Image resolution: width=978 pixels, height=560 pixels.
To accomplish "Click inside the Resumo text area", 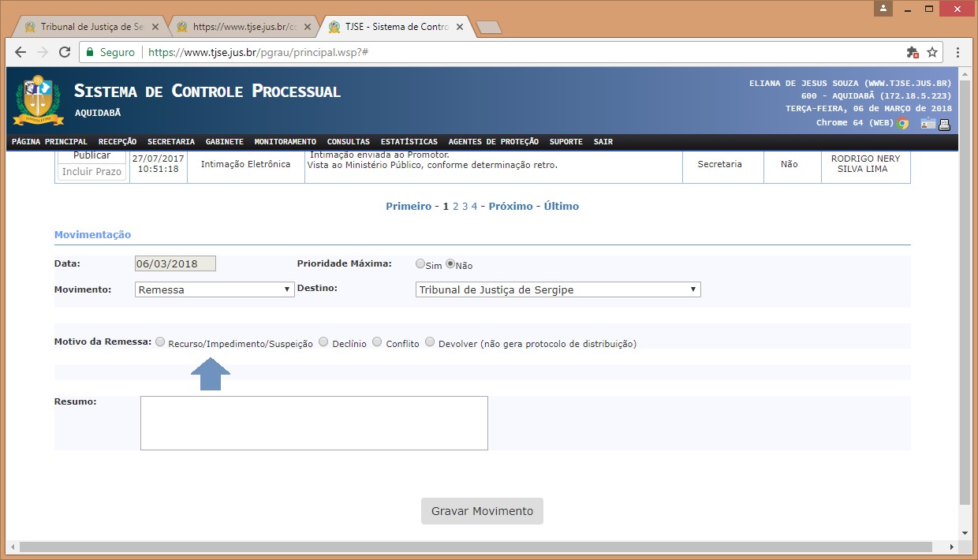I will pos(314,423).
